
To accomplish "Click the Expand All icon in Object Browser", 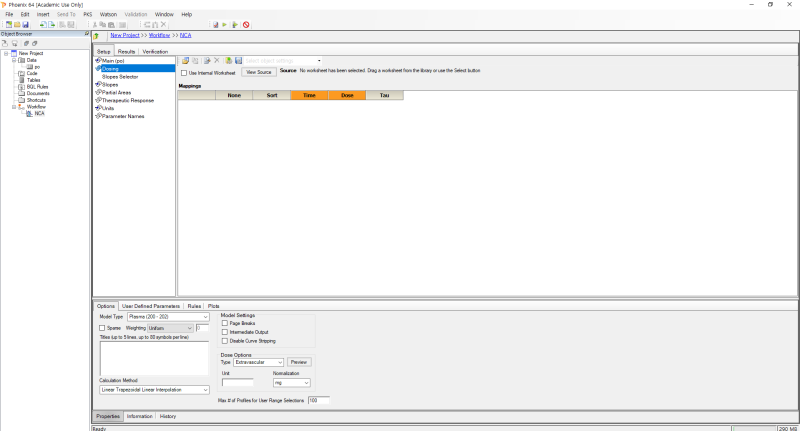I will coord(26,43).
